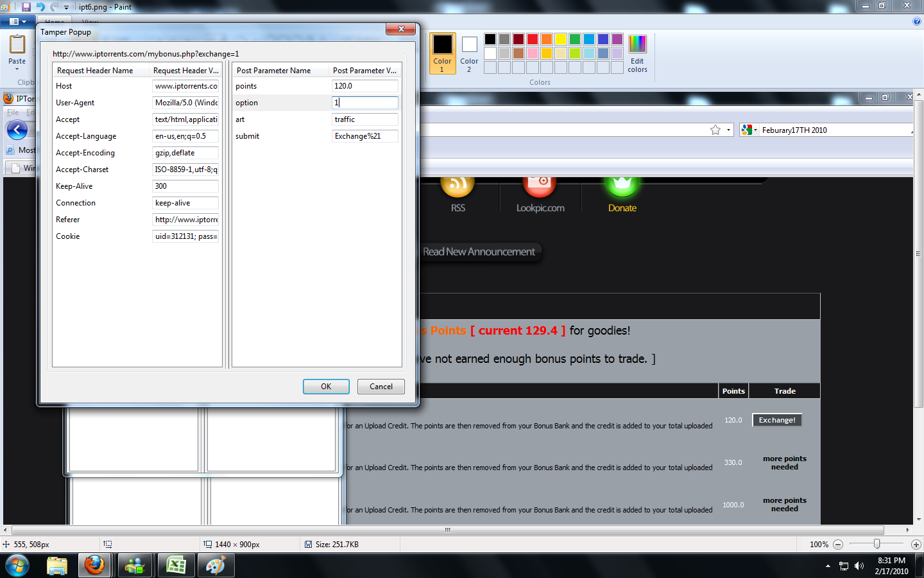Open the Edit colors palette

pyautogui.click(x=637, y=53)
